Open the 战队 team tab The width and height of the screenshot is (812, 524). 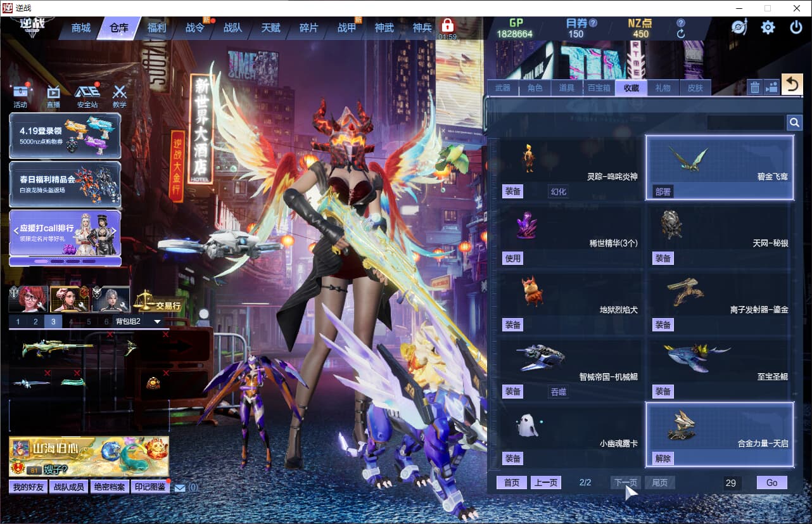tap(232, 28)
